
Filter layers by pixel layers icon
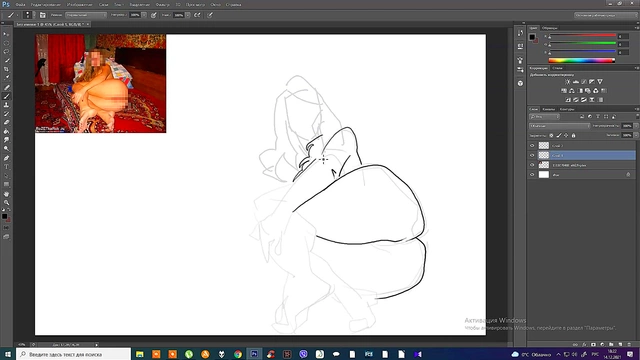[582, 117]
